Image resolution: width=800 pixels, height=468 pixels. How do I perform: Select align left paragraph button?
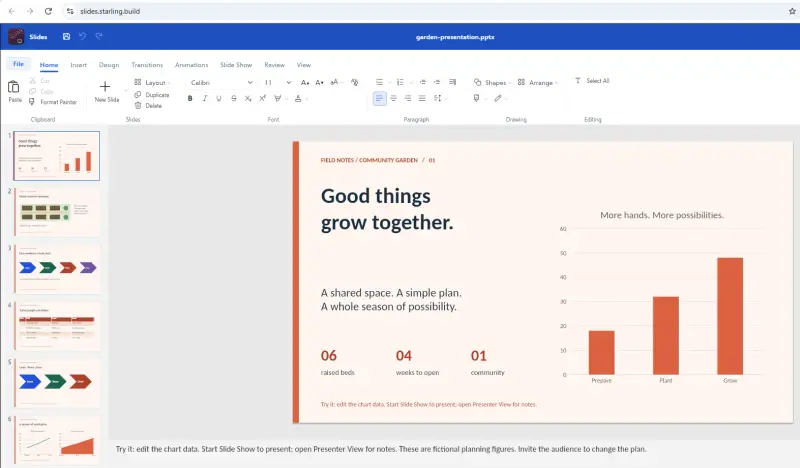(379, 98)
